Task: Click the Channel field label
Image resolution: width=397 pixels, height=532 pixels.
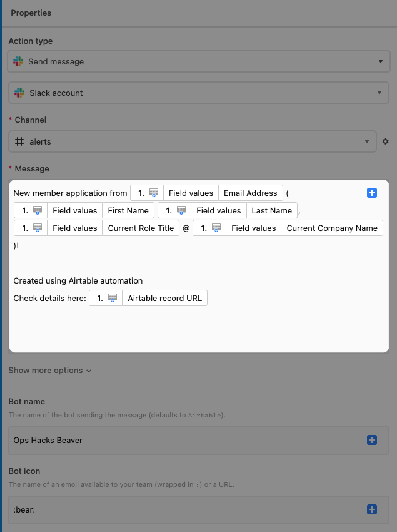Action: [31, 120]
